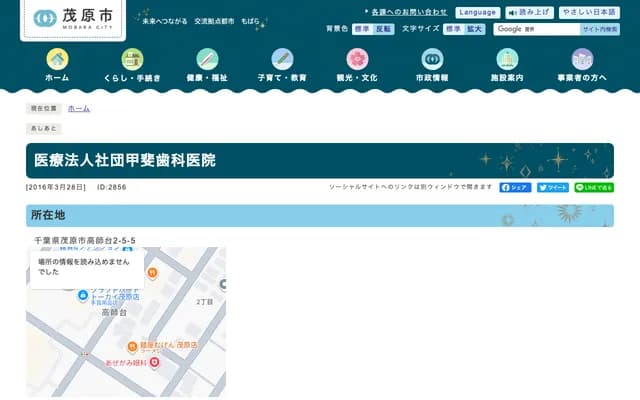Open the 市政情報 category icon
The image size is (640, 400).
pos(432,59)
